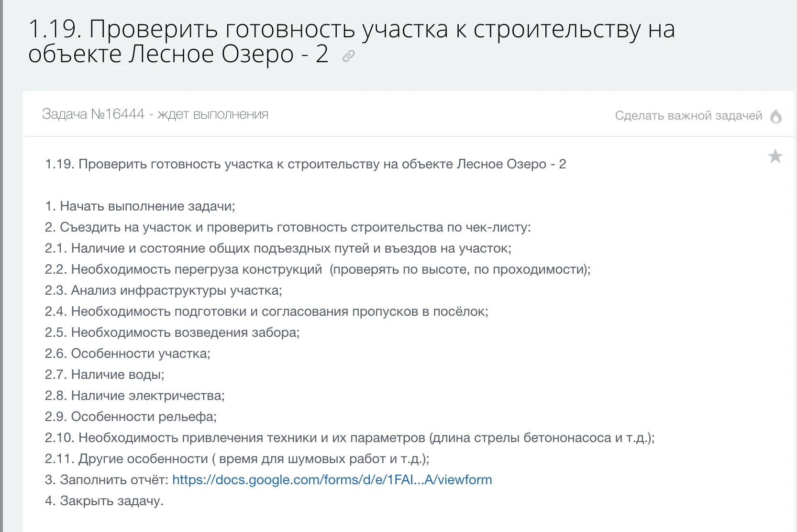Screen dimensions: 797x532
Task: Click line '2.8. Наличие электричества;'
Action: [x=135, y=396]
